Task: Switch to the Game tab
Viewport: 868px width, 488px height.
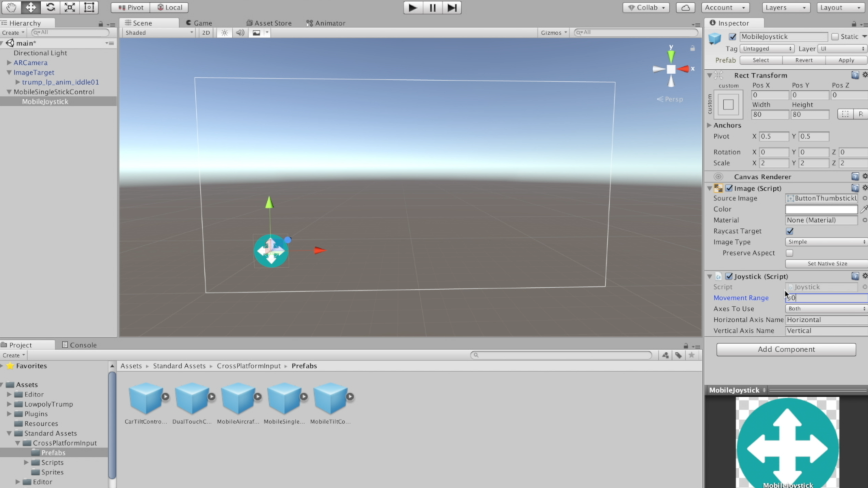Action: click(x=203, y=23)
